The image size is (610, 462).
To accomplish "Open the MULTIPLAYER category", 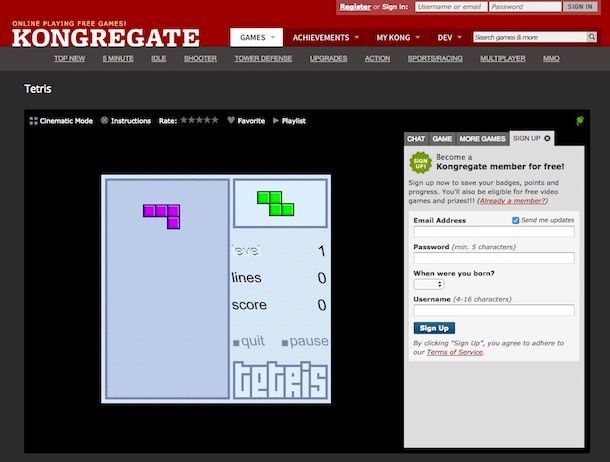I will (503, 58).
